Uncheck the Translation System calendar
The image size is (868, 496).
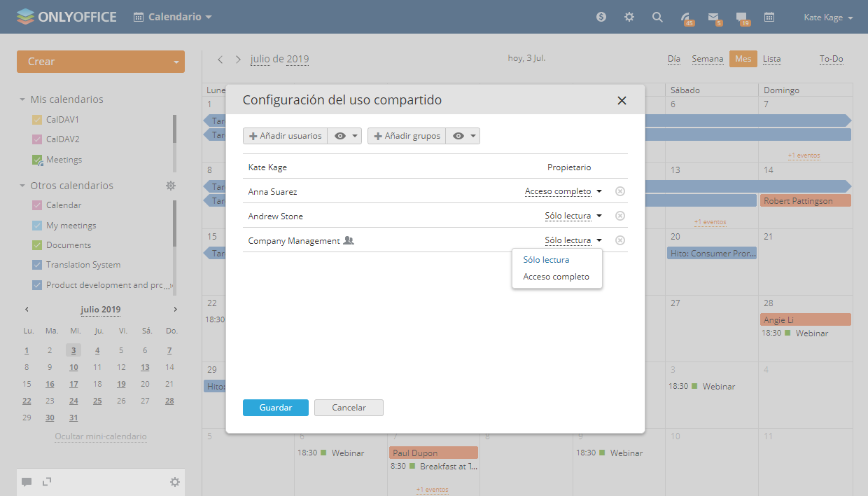click(x=38, y=265)
